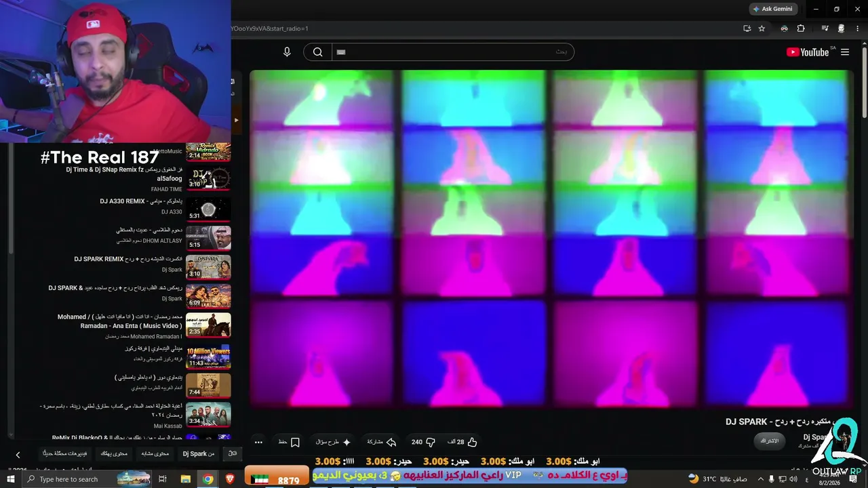Viewport: 868px width, 488px height.
Task: Click the gray subscribe button
Action: [x=770, y=441]
